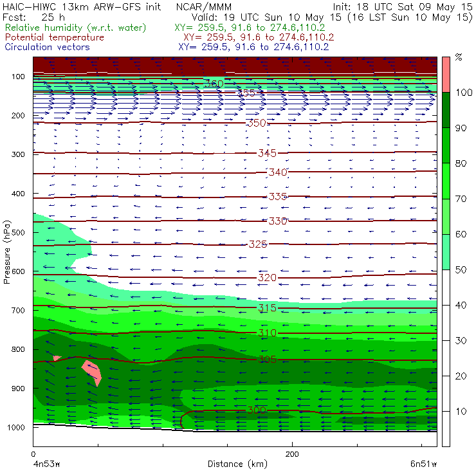Click the 310 contour label
Image resolution: width=476 pixels, height=476 pixels.
(267, 333)
